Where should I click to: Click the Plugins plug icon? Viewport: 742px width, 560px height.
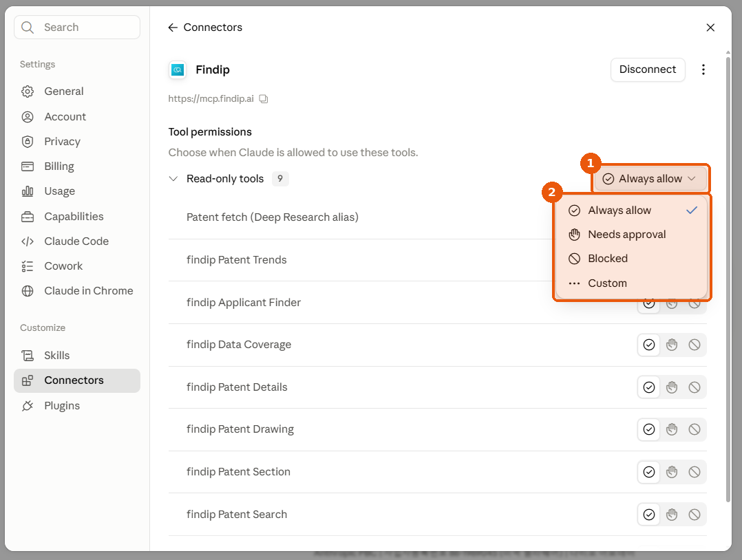[28, 406]
